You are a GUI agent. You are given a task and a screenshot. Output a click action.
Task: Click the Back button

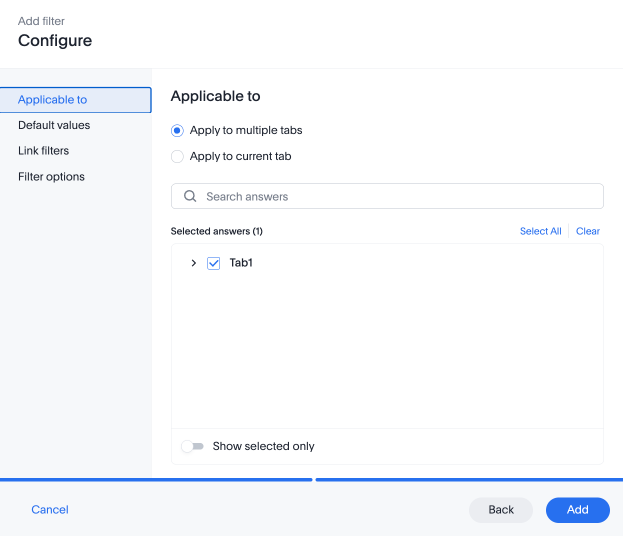pos(501,510)
